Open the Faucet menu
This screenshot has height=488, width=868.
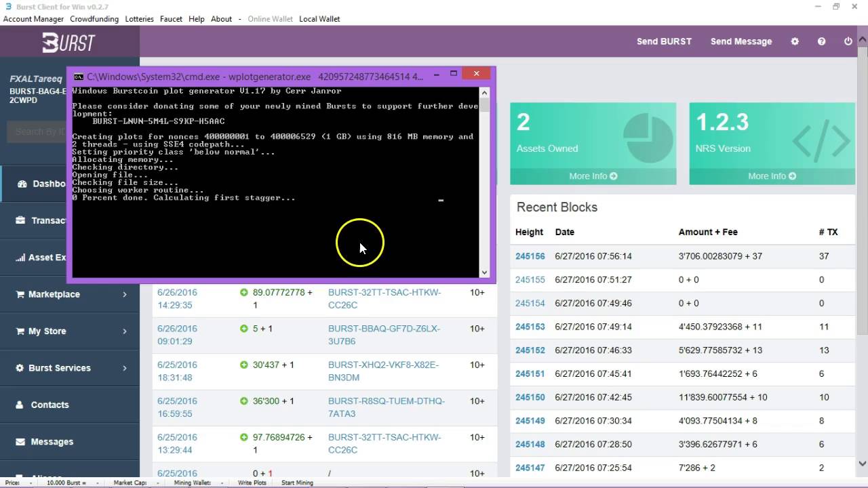(171, 19)
